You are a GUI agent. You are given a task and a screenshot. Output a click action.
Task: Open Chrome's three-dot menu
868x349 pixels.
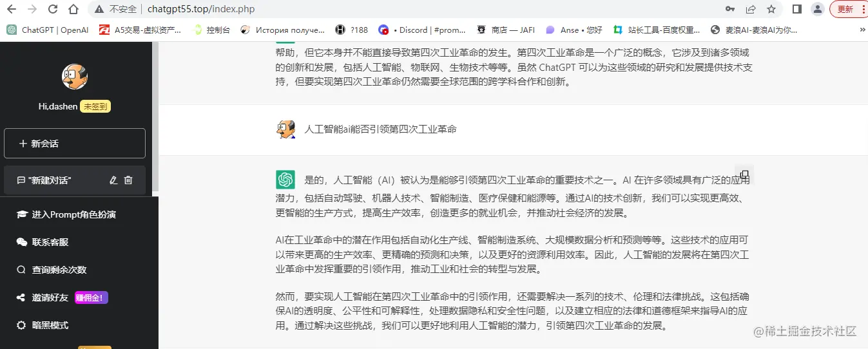click(863, 9)
